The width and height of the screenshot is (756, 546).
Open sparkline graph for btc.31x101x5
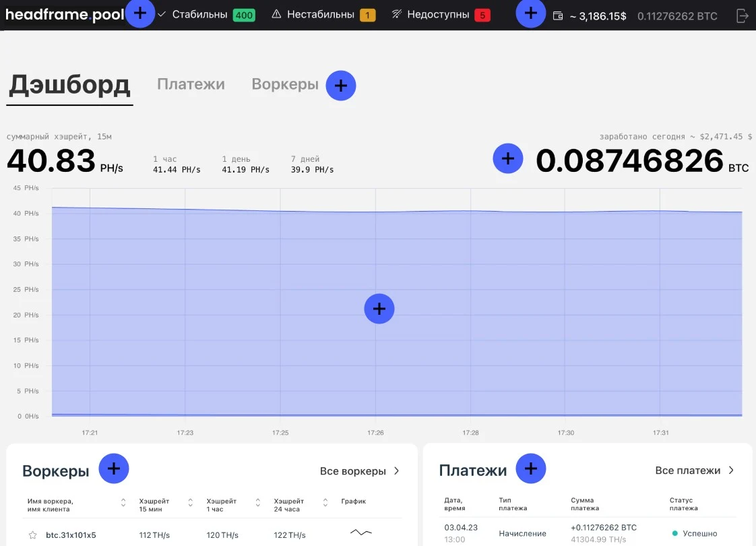pyautogui.click(x=360, y=533)
